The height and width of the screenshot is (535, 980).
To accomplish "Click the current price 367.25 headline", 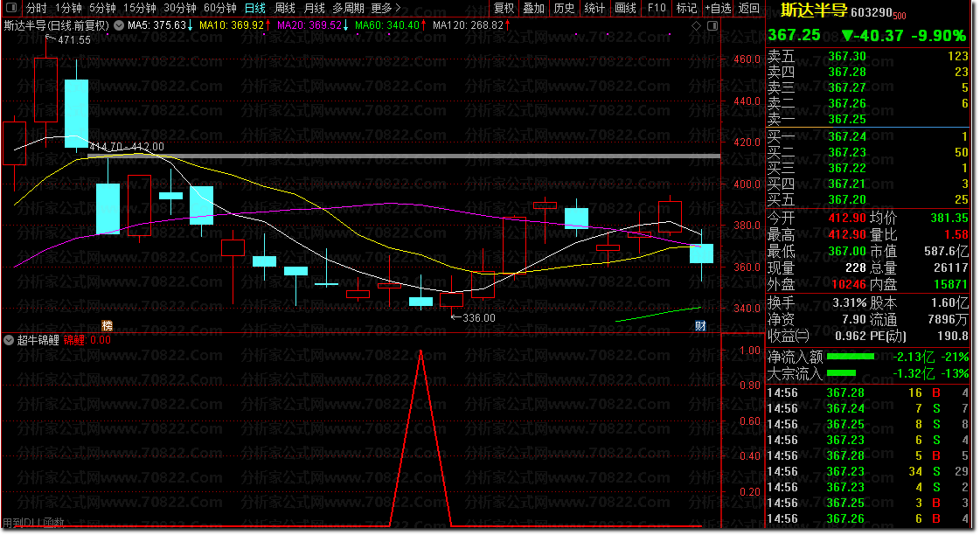I will [794, 35].
